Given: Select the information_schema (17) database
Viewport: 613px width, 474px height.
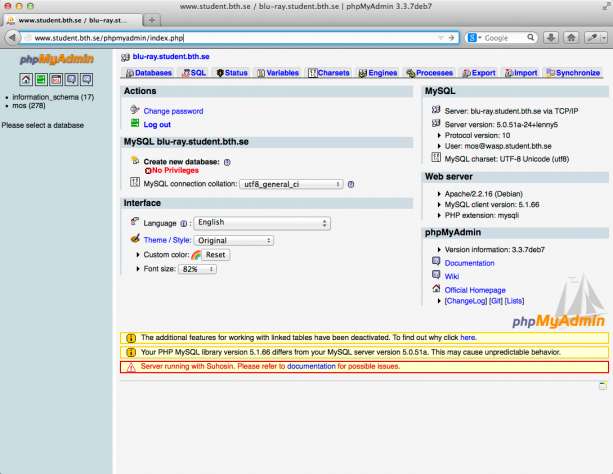Looking at the screenshot, I should click(x=53, y=97).
